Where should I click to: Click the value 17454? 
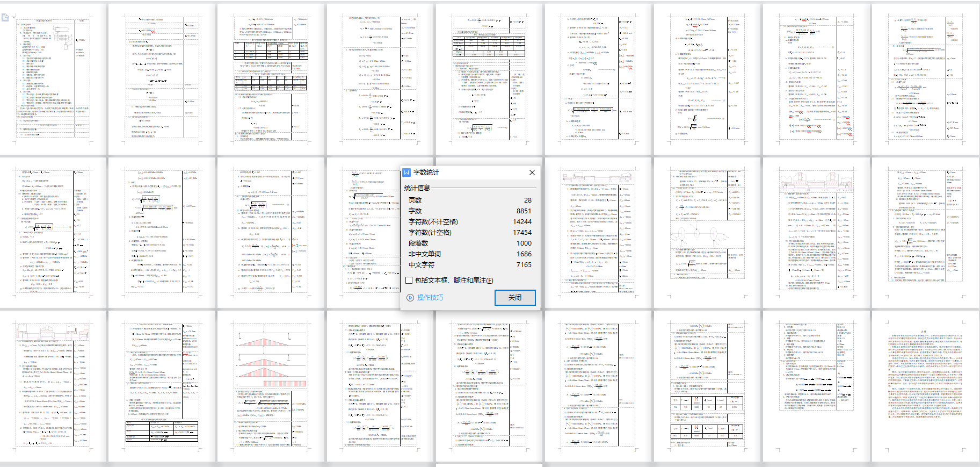(x=522, y=233)
